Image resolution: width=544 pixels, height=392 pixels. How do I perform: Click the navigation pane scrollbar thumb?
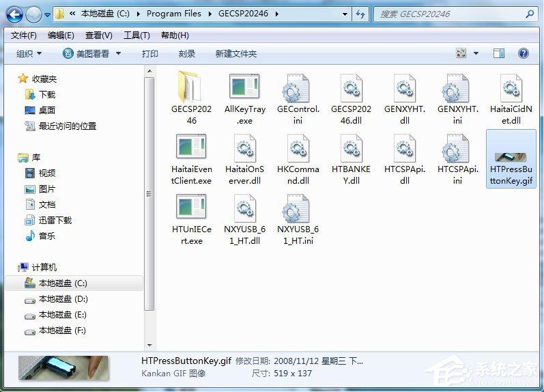149,194
